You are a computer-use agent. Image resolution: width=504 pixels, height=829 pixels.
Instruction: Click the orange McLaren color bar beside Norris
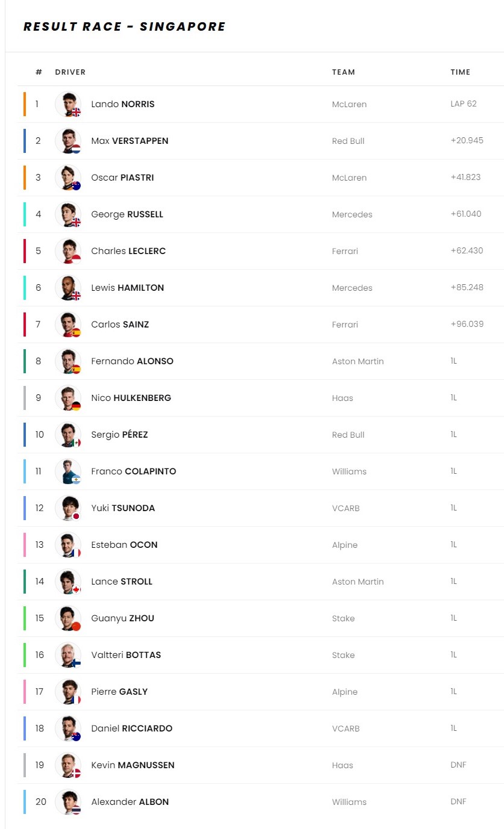click(x=25, y=104)
